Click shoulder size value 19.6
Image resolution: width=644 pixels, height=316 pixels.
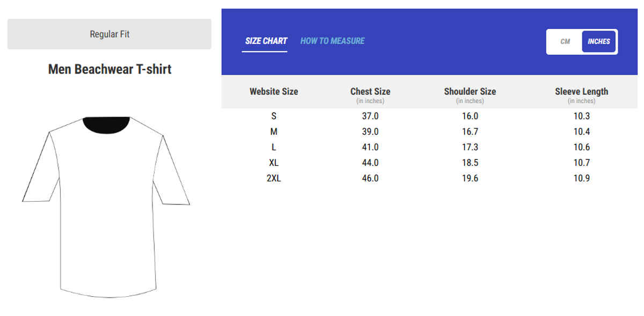point(470,178)
